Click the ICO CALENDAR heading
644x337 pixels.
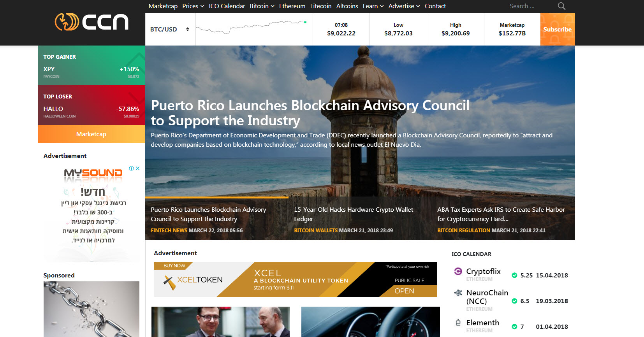click(472, 254)
